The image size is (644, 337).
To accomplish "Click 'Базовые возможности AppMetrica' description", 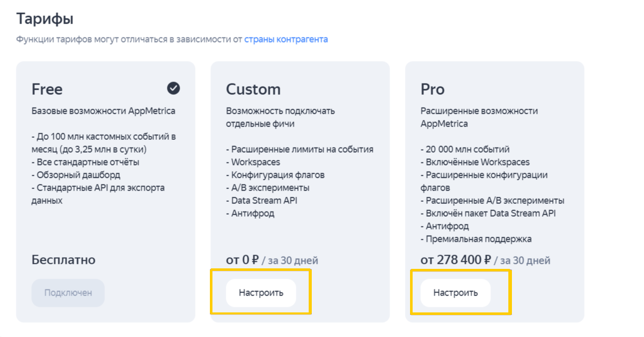I will click(x=103, y=111).
